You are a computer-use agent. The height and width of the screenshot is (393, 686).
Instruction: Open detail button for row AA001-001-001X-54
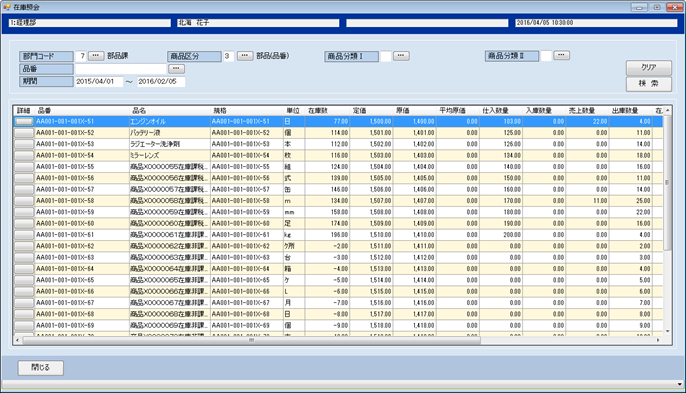[x=24, y=155]
